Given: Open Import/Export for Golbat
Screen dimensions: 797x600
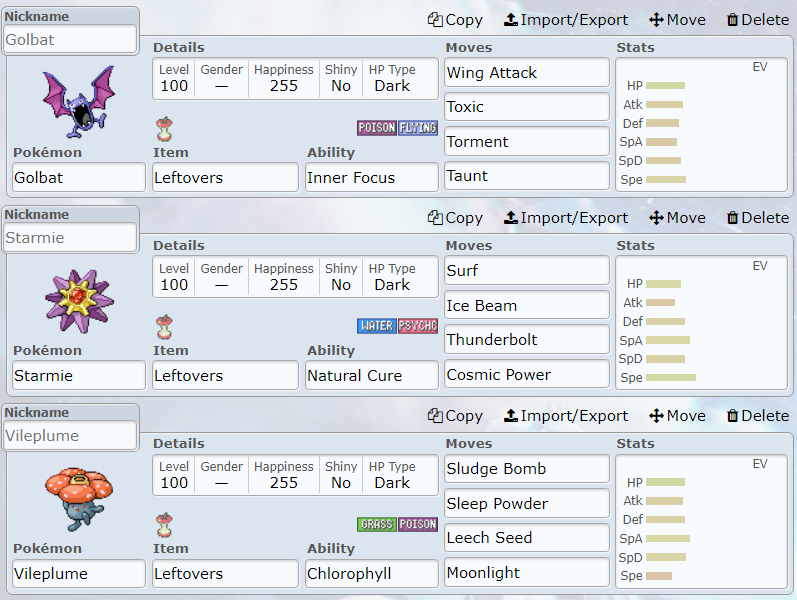Looking at the screenshot, I should (x=566, y=20).
